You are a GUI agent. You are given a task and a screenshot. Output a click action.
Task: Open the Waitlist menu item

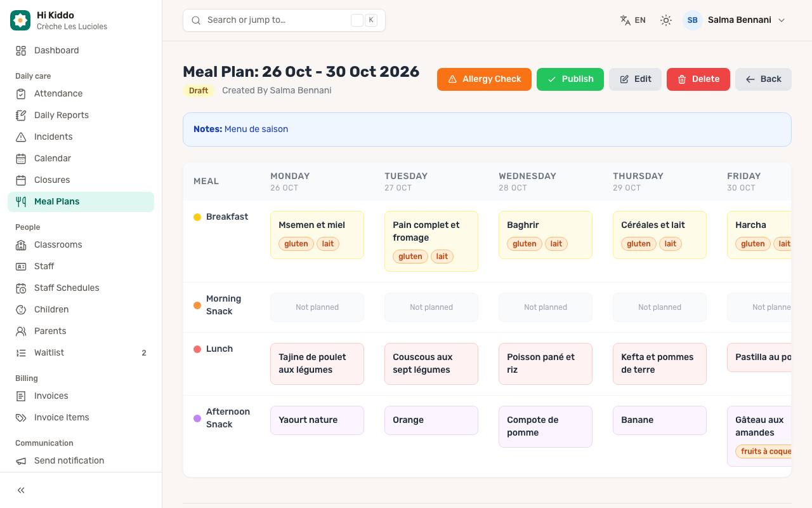(x=81, y=353)
